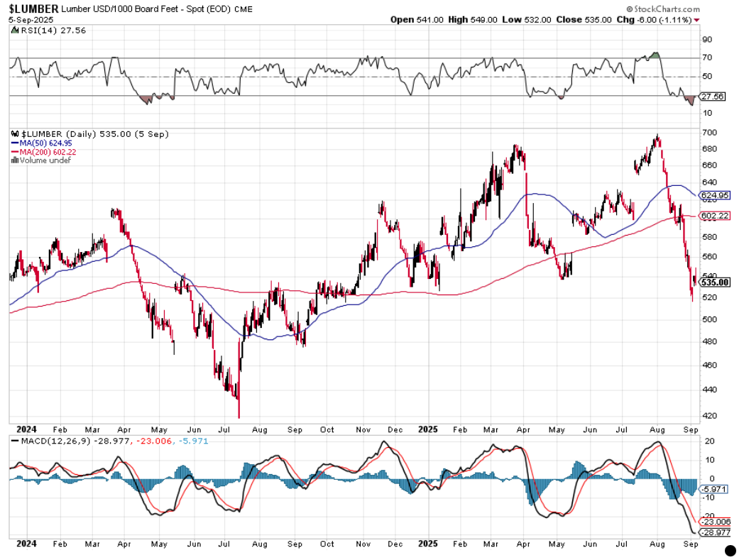The width and height of the screenshot is (744, 560).
Task: Click the 602.22 MA(200) price tag
Action: click(x=713, y=216)
